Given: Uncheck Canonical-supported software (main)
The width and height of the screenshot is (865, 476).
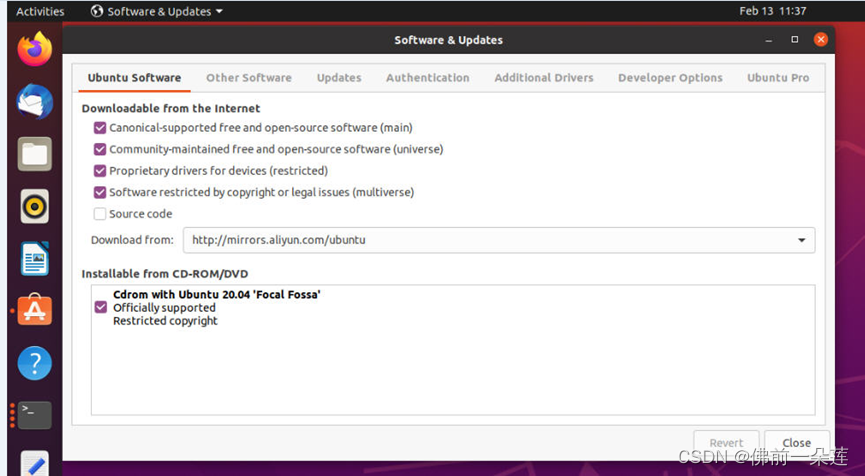Looking at the screenshot, I should pos(100,128).
